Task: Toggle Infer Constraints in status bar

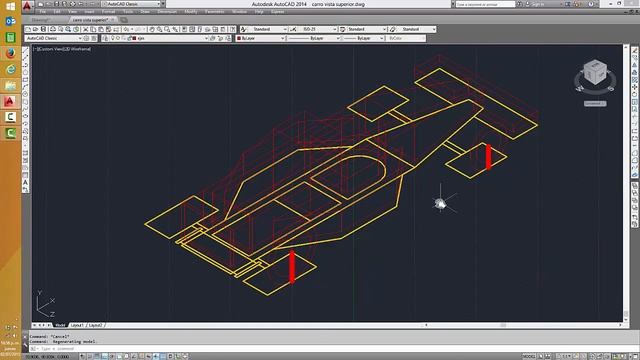Action: click(82, 357)
